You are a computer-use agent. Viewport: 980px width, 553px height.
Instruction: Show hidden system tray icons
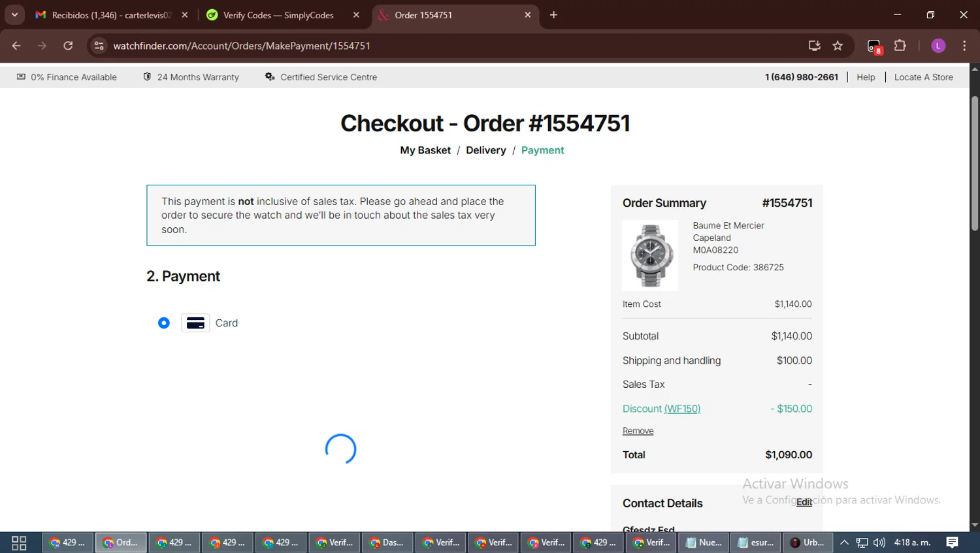[x=844, y=543]
